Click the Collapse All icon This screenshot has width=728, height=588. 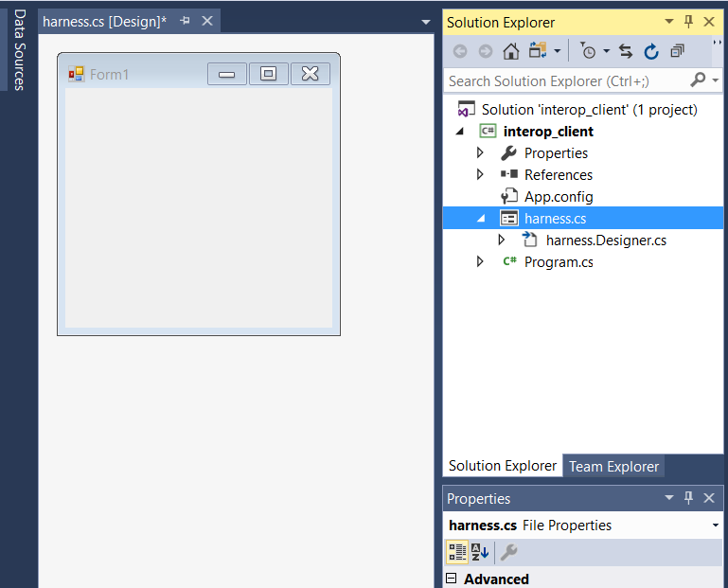(678, 51)
